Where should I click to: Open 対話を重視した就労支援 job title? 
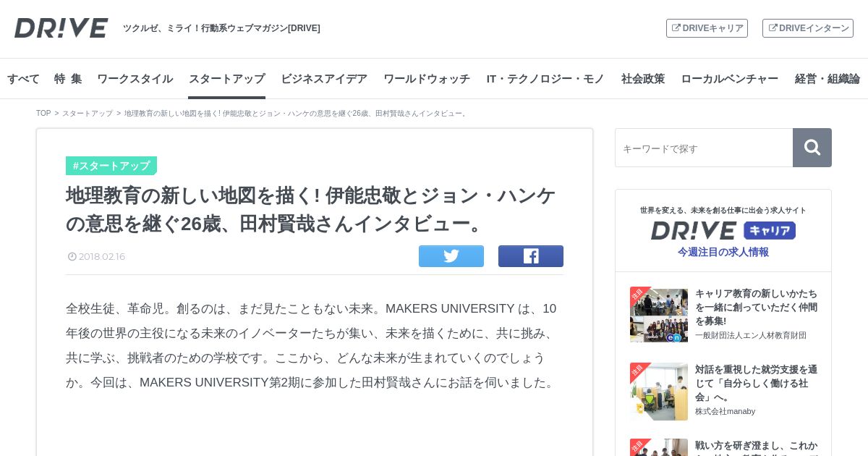757,383
